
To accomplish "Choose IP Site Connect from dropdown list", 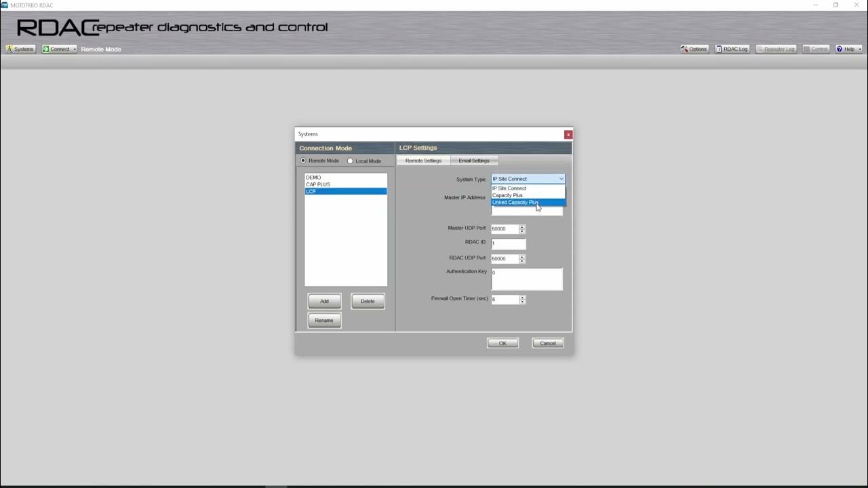I will click(x=528, y=188).
